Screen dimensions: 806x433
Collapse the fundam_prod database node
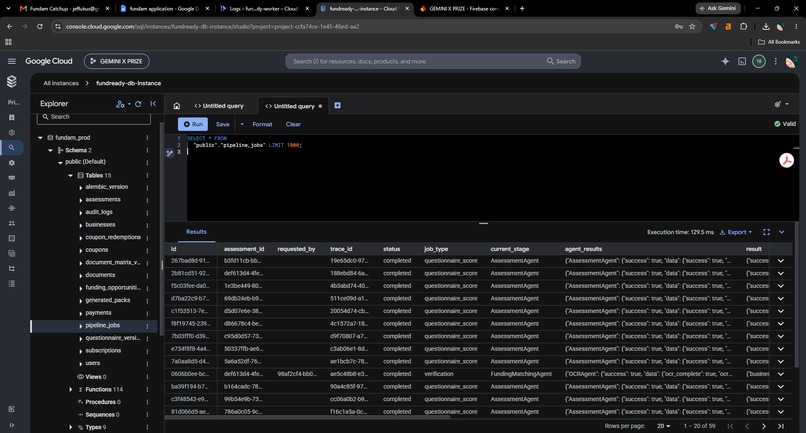pos(40,138)
